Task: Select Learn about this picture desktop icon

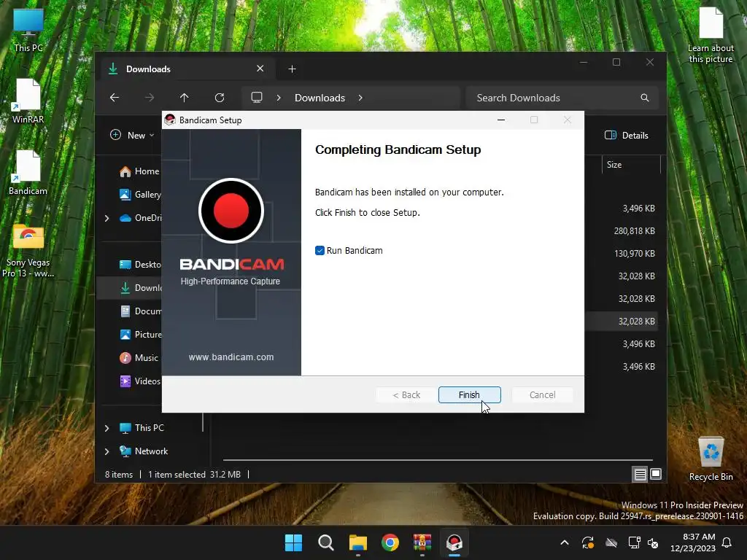Action: pos(711,35)
